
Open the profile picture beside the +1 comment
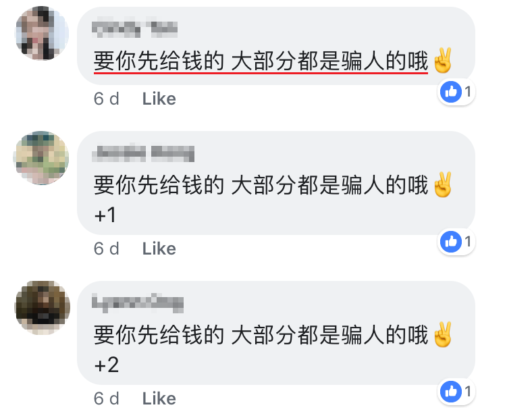(42, 158)
